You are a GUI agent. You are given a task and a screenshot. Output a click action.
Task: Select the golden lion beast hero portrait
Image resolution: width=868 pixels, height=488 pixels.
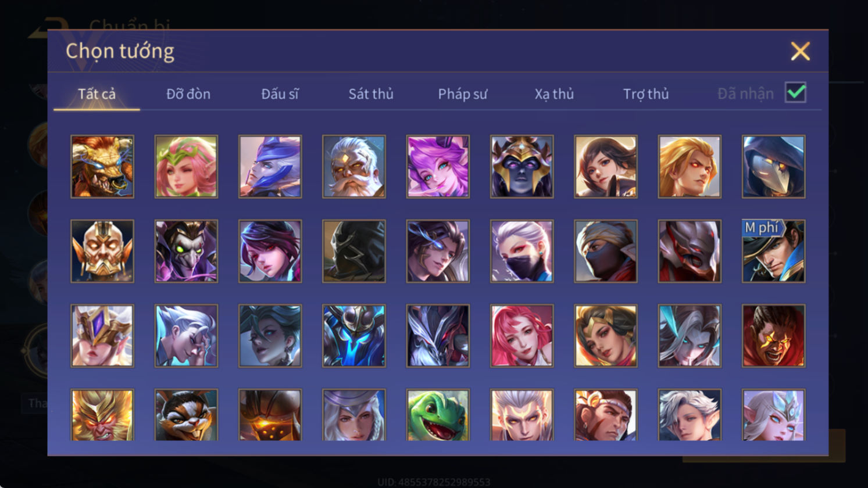click(102, 167)
